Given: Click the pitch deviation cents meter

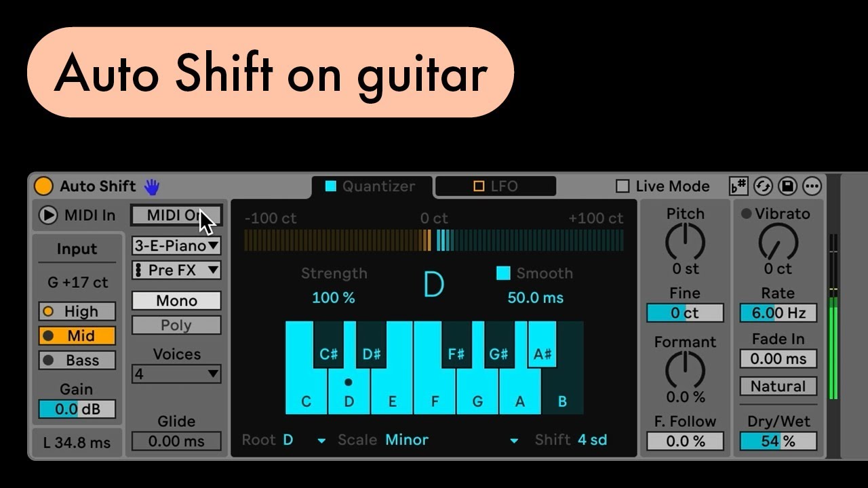Looking at the screenshot, I should [434, 241].
